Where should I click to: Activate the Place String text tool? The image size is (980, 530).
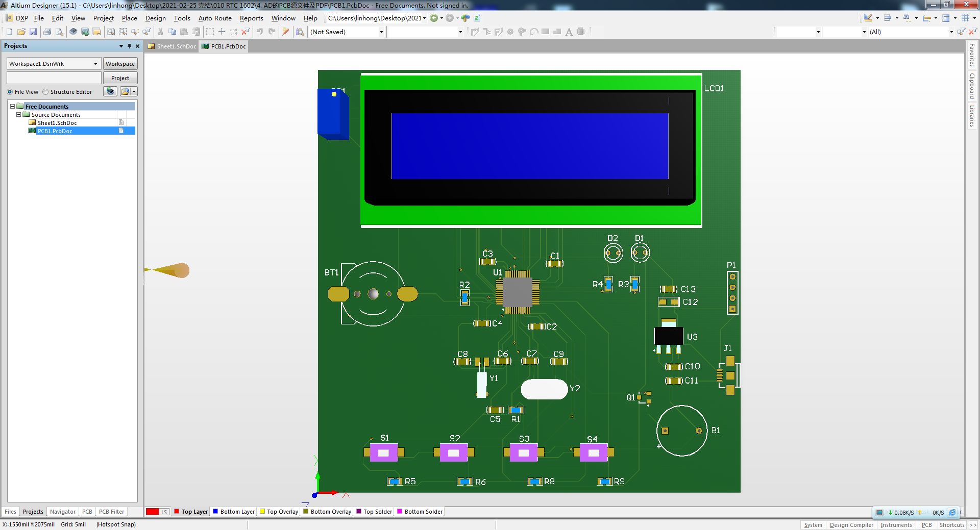569,32
